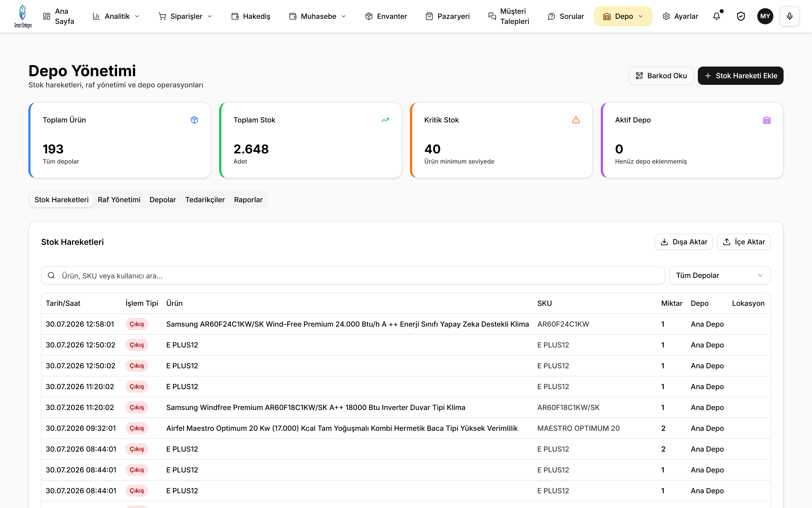Click the Ana Sayfa dashboard grid icon

[47, 16]
